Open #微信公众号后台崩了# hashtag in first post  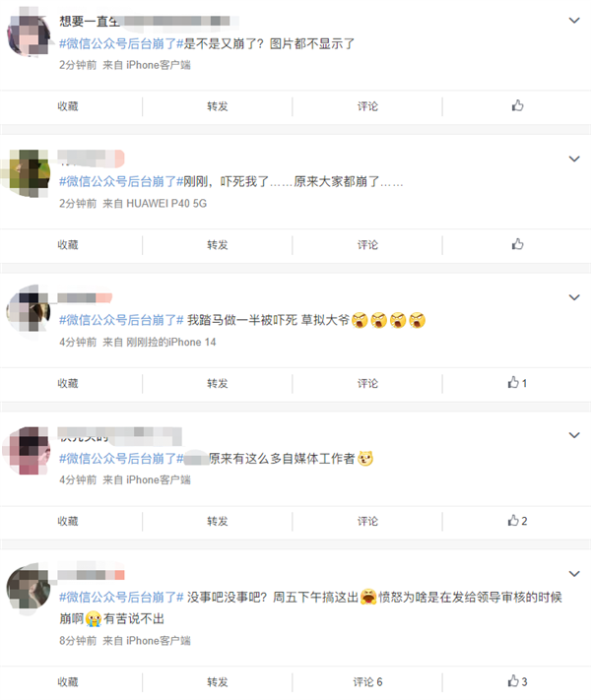click(121, 43)
